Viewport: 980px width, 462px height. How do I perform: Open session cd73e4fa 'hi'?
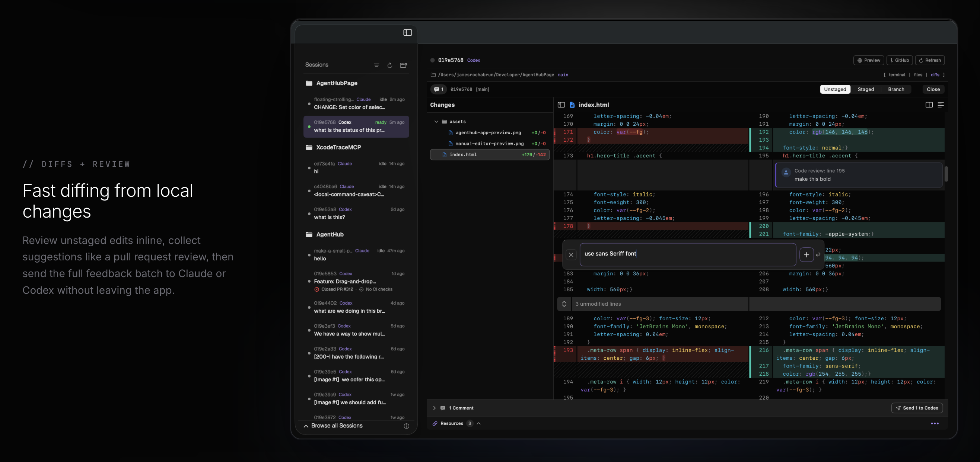[356, 167]
